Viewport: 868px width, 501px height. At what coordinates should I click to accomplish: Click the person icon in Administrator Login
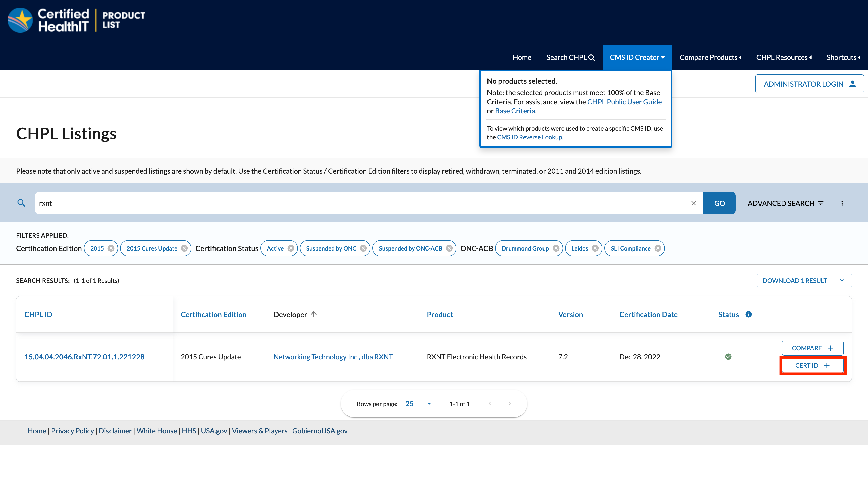[x=852, y=84]
